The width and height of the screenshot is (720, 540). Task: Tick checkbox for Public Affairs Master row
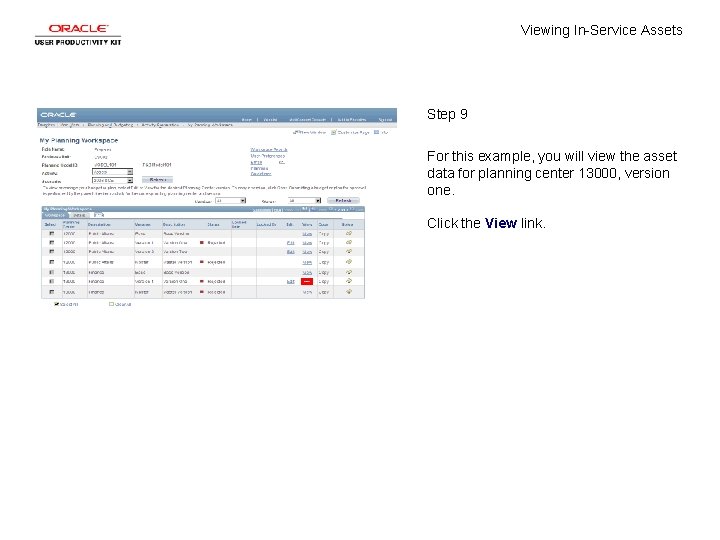pyautogui.click(x=51, y=262)
